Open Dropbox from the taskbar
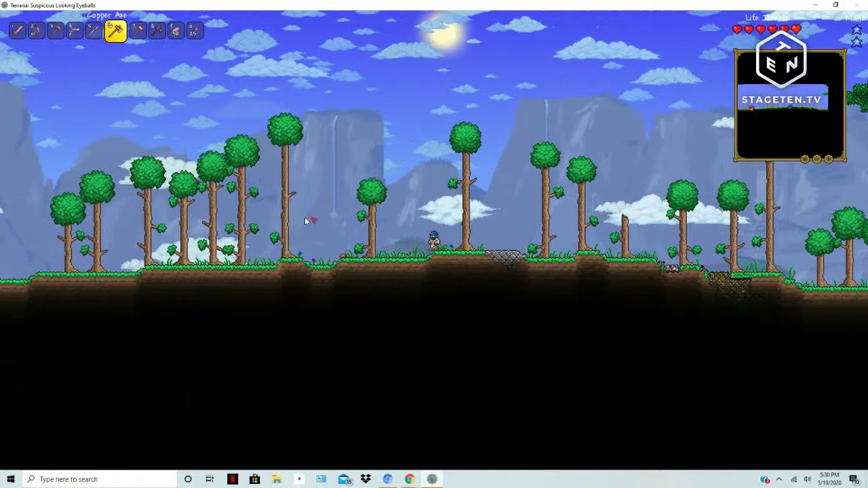This screenshot has width=868, height=488. (x=366, y=479)
